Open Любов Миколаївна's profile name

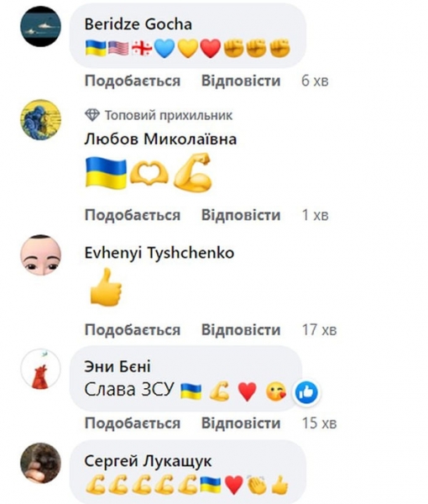click(x=160, y=139)
